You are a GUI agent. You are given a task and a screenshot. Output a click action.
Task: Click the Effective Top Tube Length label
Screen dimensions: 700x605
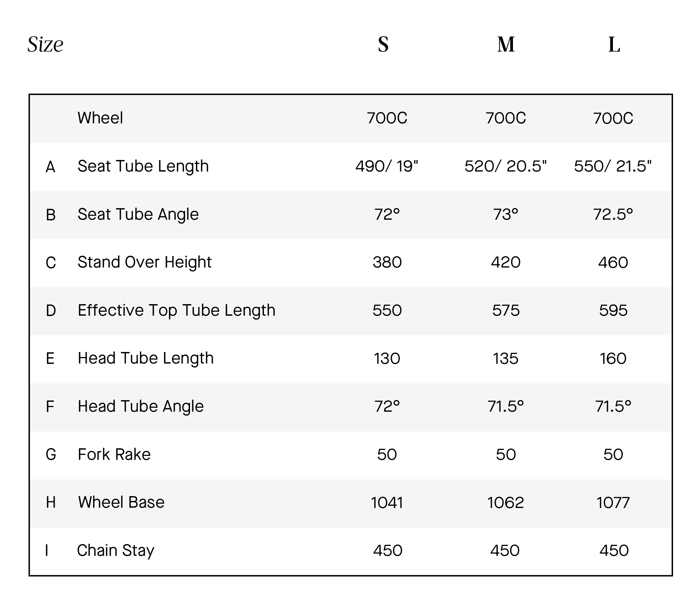coord(176,310)
